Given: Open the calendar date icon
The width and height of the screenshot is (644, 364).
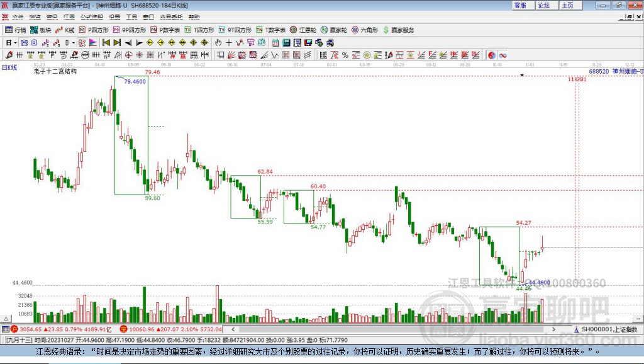Looking at the screenshot, I should (x=275, y=43).
